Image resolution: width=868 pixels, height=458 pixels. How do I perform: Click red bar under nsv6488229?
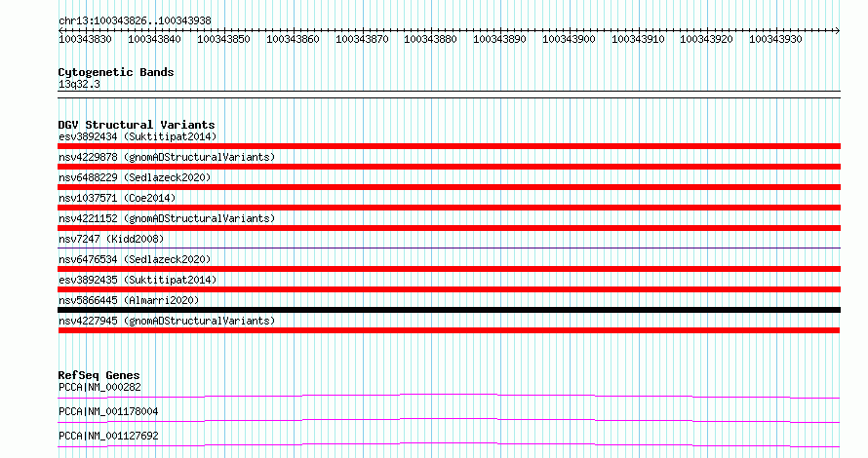coord(449,187)
